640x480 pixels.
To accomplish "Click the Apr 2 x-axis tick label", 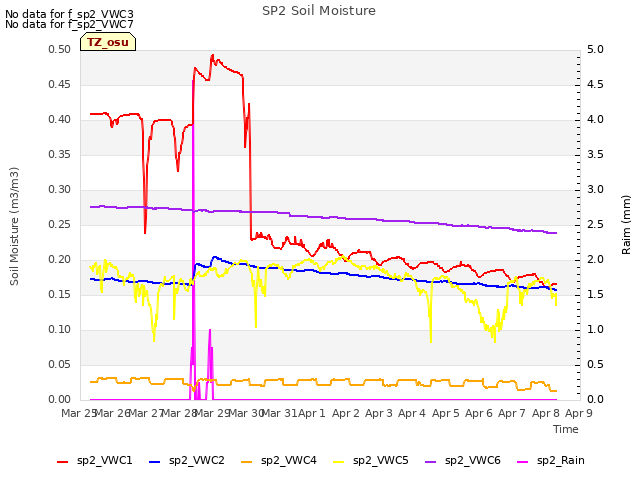I will [346, 413].
